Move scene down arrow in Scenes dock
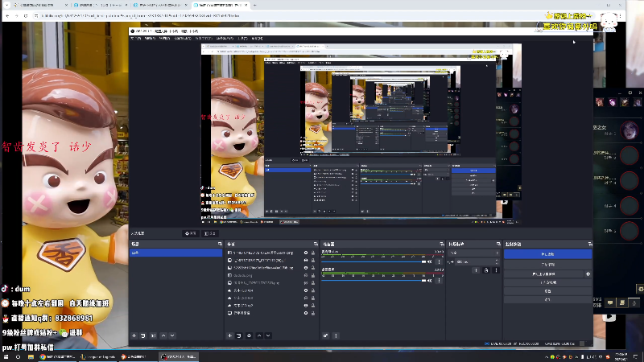The image size is (644, 362). 172,335
